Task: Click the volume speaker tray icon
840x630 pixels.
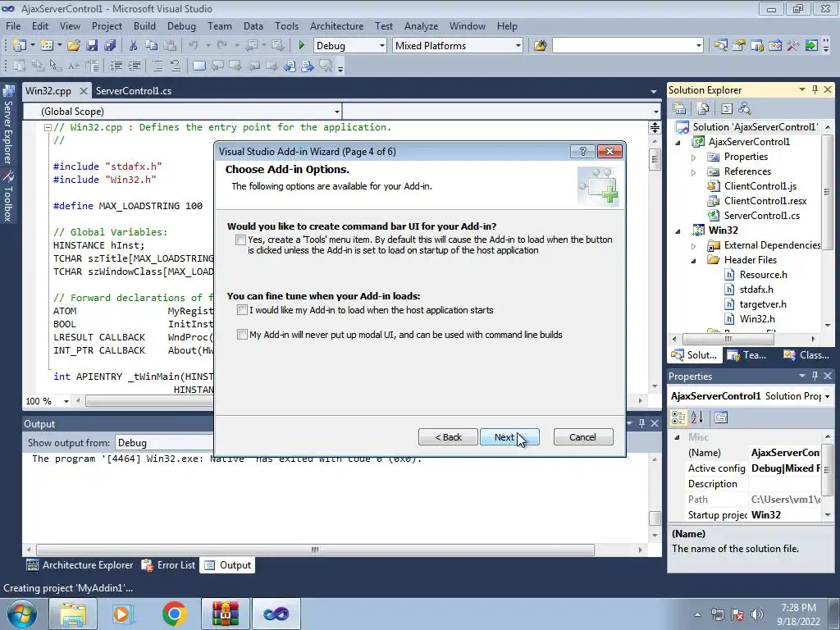Action: point(756,614)
